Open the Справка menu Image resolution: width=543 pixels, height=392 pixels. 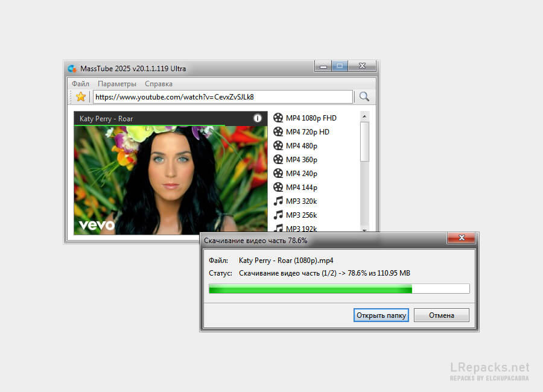(x=159, y=84)
